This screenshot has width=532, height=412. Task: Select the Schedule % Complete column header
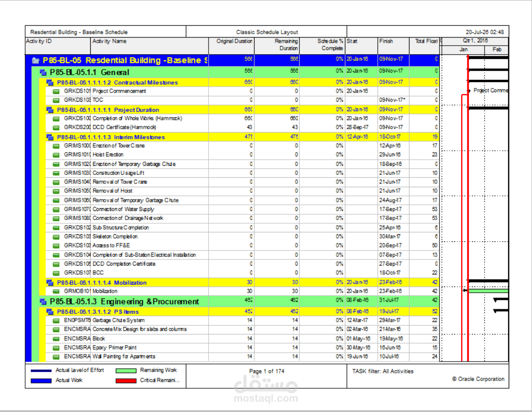click(x=322, y=46)
